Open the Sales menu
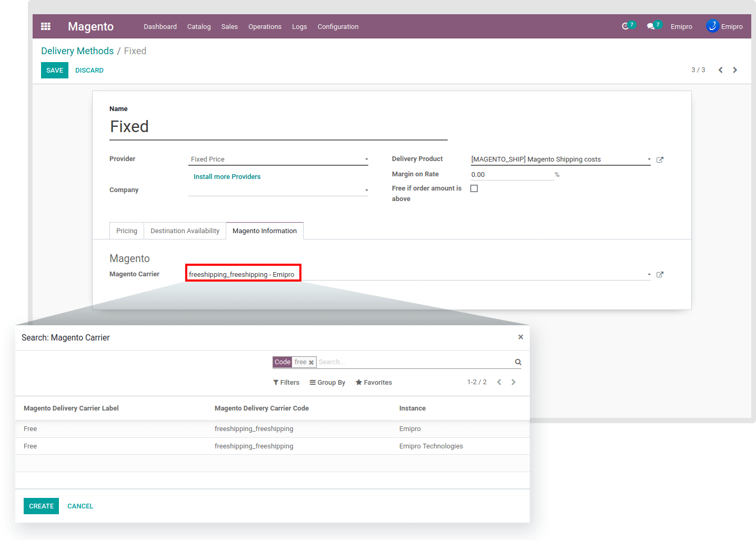The width and height of the screenshot is (756, 540). [x=229, y=27]
